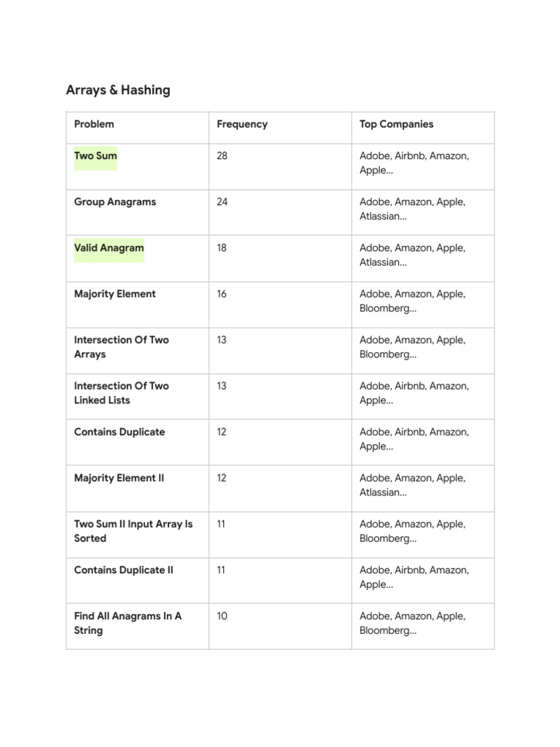Screen dimensions: 560x747
Task: Click the companies list for Two Sum
Action: coord(414,163)
